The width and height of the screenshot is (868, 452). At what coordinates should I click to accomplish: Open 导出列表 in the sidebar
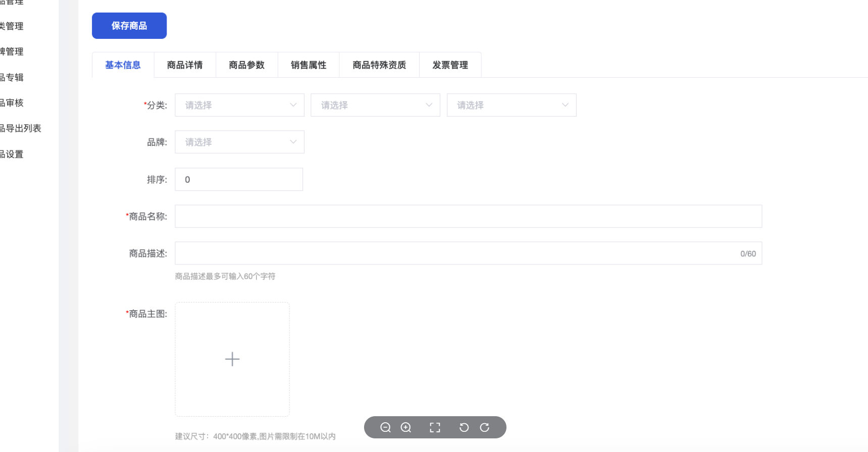[x=20, y=129]
